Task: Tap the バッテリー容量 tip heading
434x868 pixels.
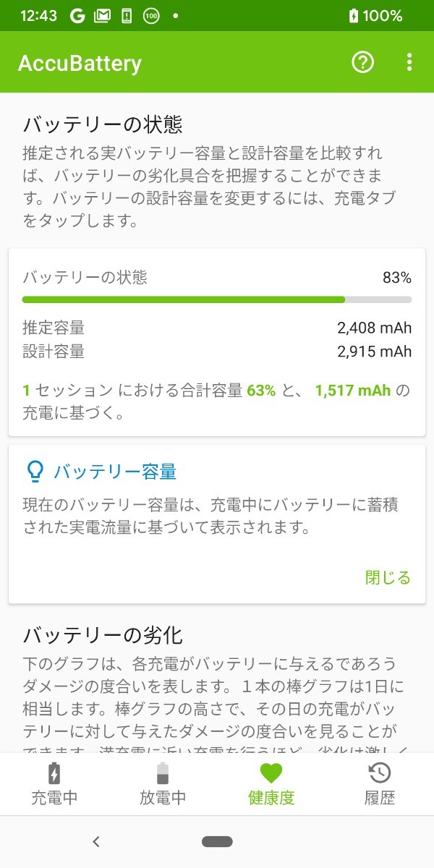Action: (x=115, y=472)
